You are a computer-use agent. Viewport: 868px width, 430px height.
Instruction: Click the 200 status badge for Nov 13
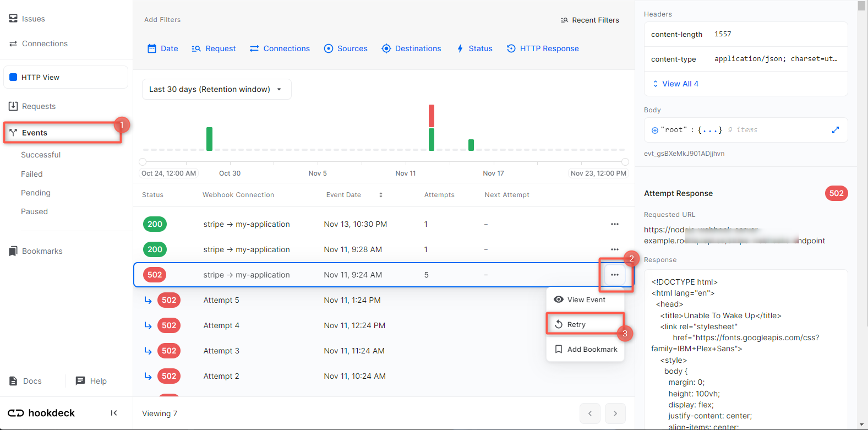155,224
